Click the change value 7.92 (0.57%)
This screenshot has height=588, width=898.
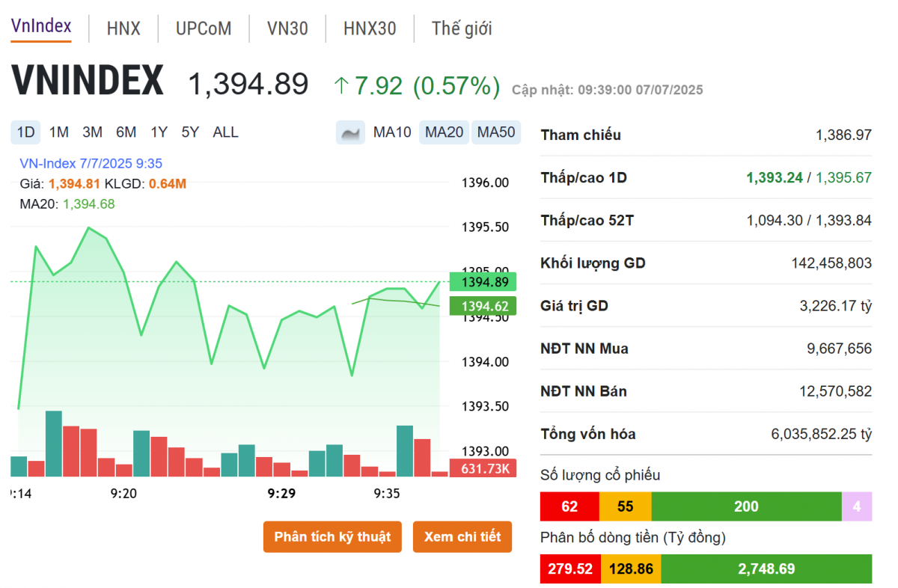[x=418, y=85]
